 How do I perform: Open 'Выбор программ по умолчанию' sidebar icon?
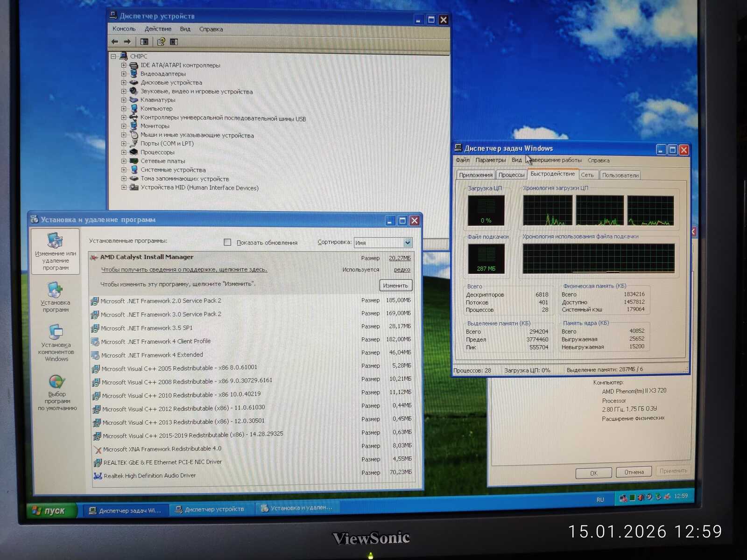tap(56, 381)
